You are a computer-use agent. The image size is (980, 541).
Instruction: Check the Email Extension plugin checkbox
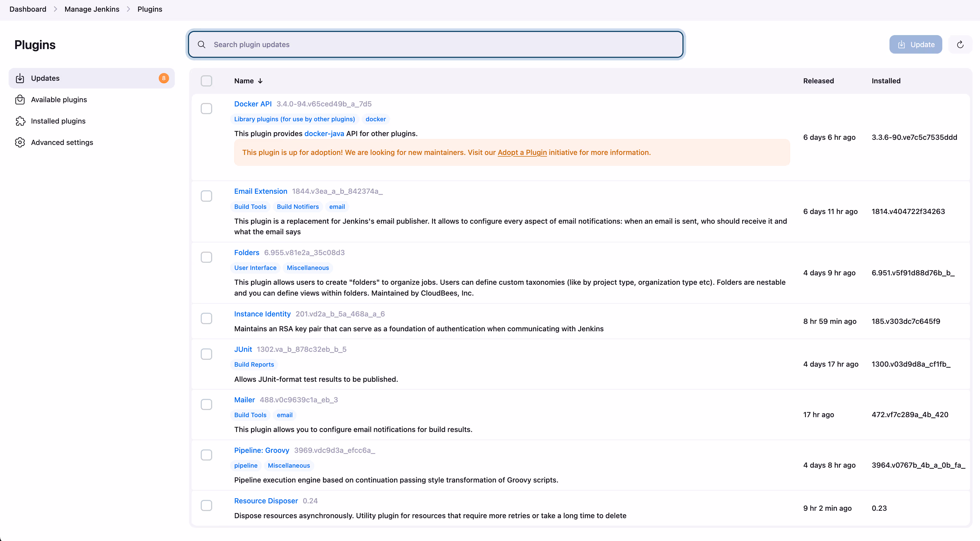coord(206,196)
